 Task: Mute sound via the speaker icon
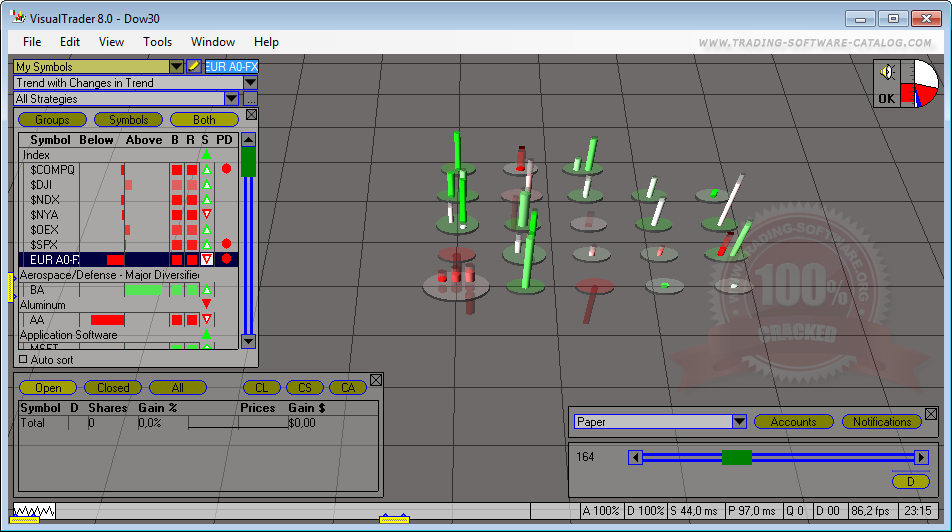point(885,73)
